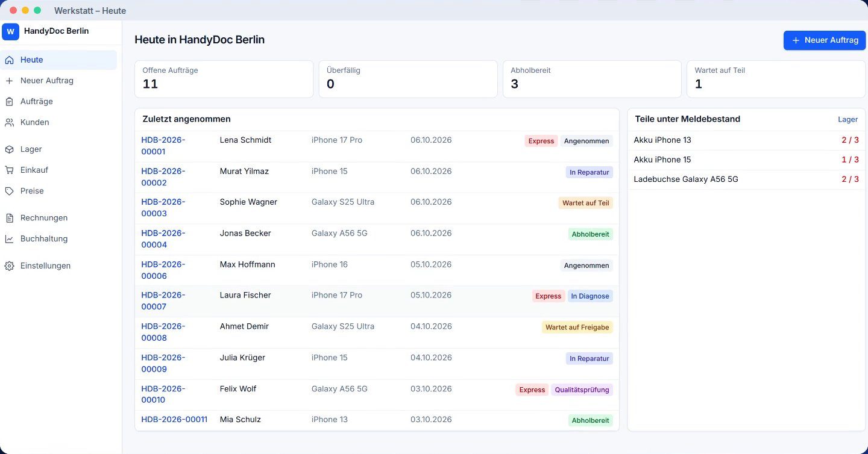Screen dimensions: 868x454
Task: Click customer name Julia Krüger
Action: click(242, 358)
